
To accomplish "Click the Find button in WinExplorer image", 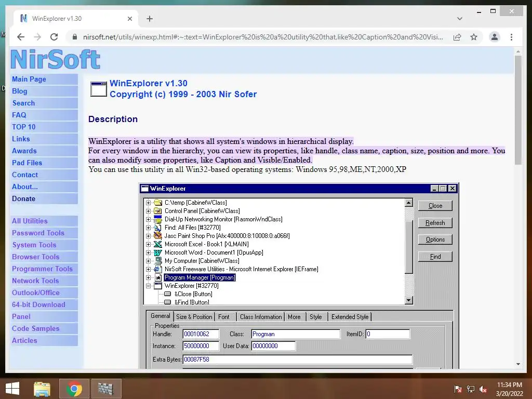I will tap(435, 257).
